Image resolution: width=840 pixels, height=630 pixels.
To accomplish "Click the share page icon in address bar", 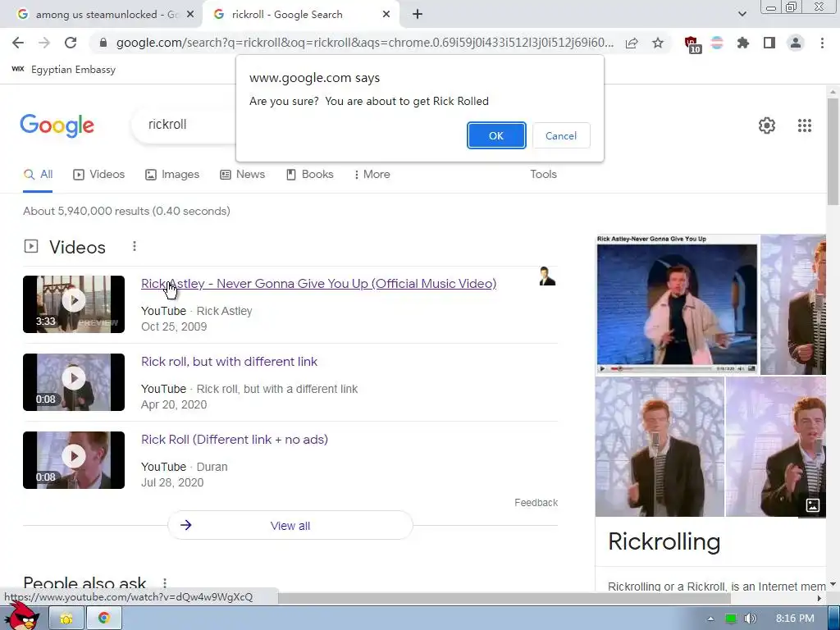I will [632, 43].
